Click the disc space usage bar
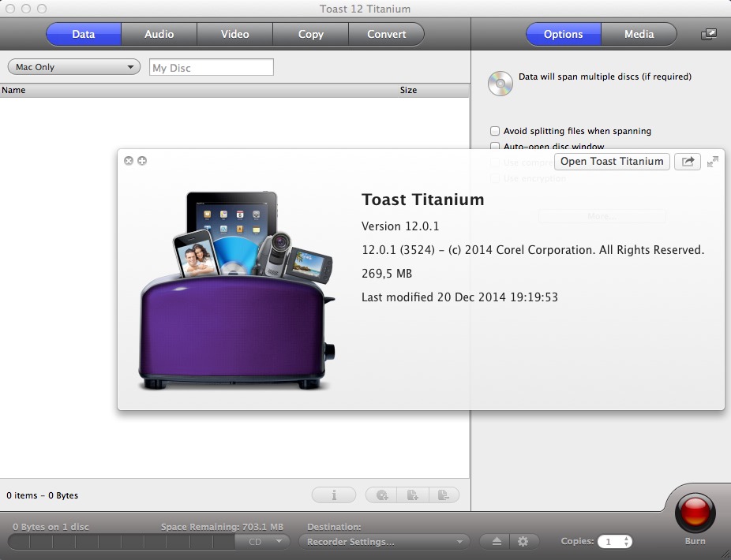This screenshot has height=560, width=731. (122, 542)
